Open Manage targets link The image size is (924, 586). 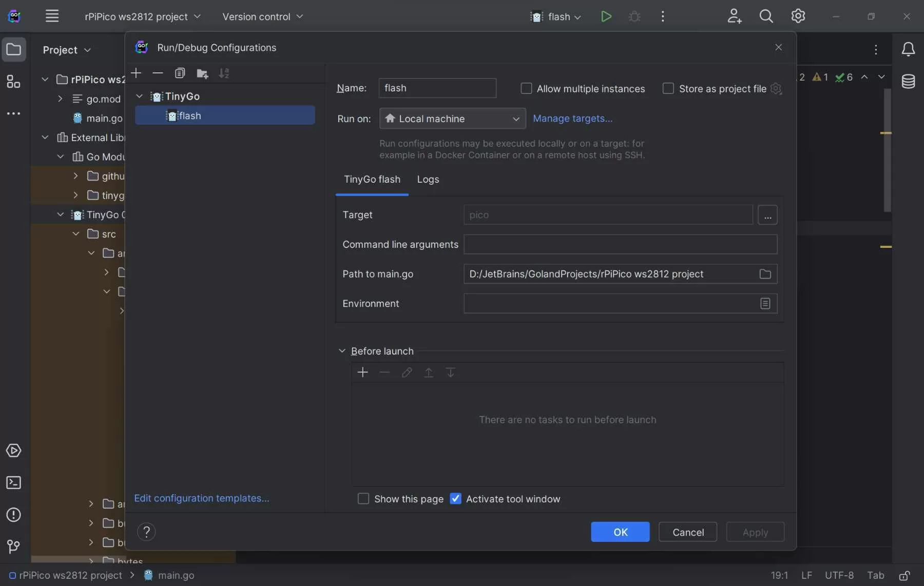[572, 119]
